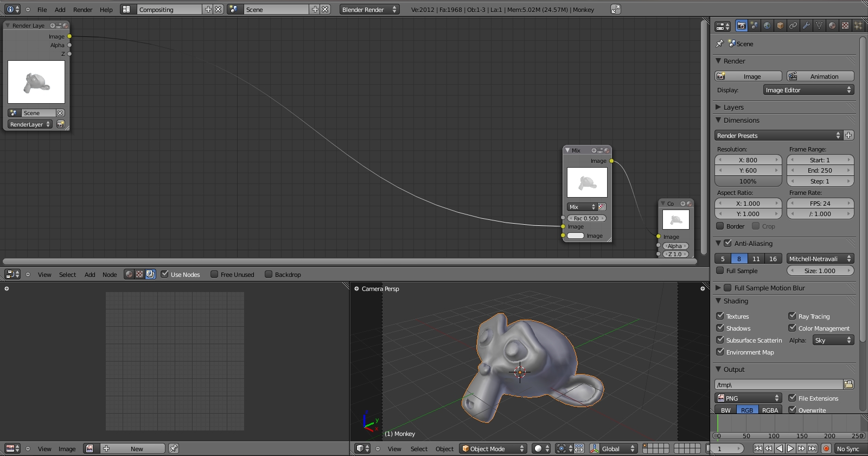The width and height of the screenshot is (868, 456).
Task: Open the Object Data tab (triangle mesh icon)
Action: pos(819,26)
